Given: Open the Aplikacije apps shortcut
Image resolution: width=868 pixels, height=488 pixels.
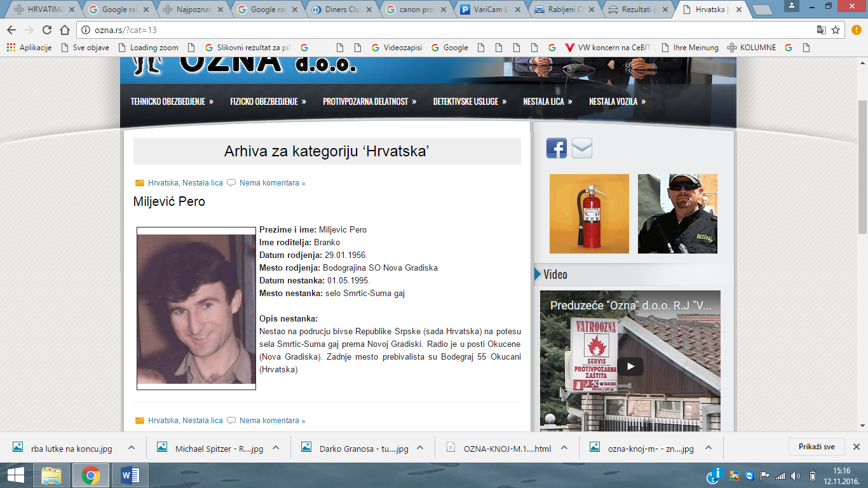Looking at the screenshot, I should click(x=29, y=48).
